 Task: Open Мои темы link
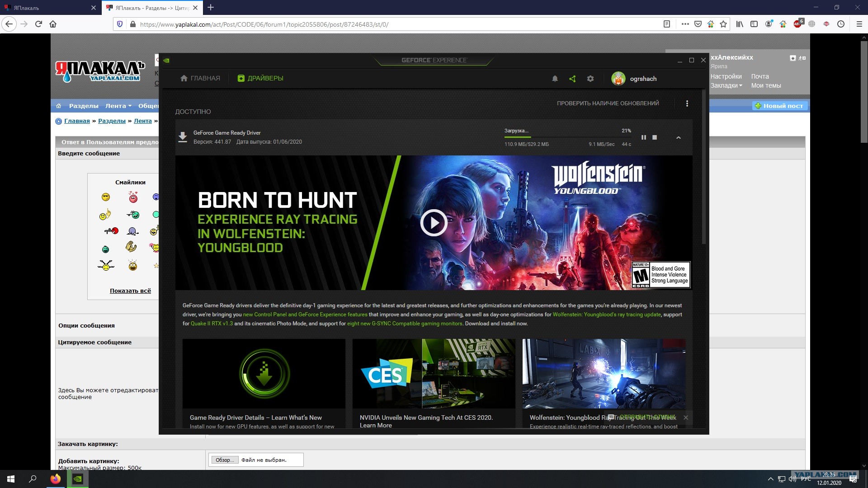coord(766,85)
